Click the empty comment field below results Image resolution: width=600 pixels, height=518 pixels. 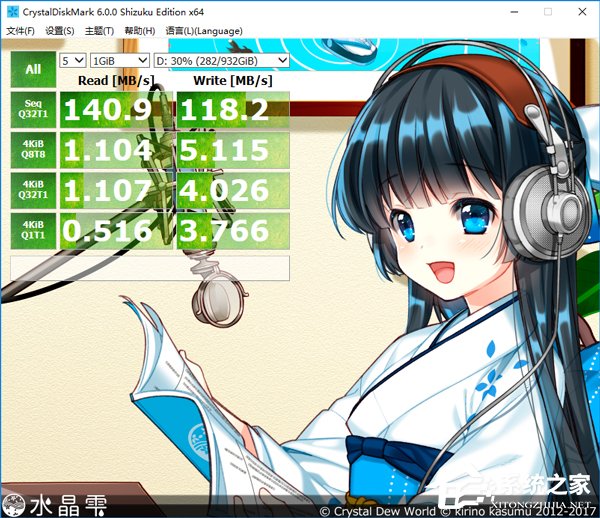(150, 268)
